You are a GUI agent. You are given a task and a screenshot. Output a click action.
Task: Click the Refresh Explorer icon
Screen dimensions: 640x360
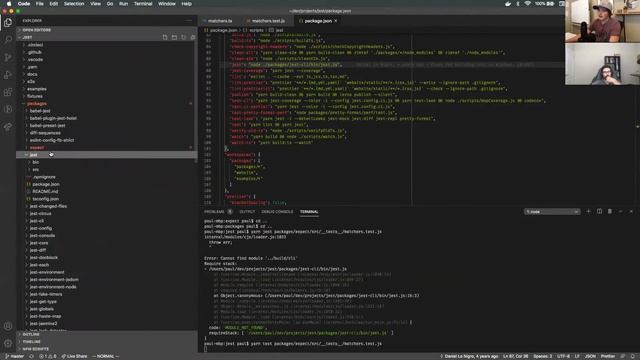click(x=184, y=37)
